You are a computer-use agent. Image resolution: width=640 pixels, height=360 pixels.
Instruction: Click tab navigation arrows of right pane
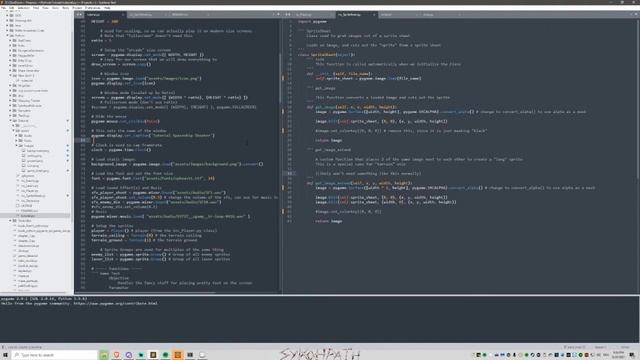[288, 15]
